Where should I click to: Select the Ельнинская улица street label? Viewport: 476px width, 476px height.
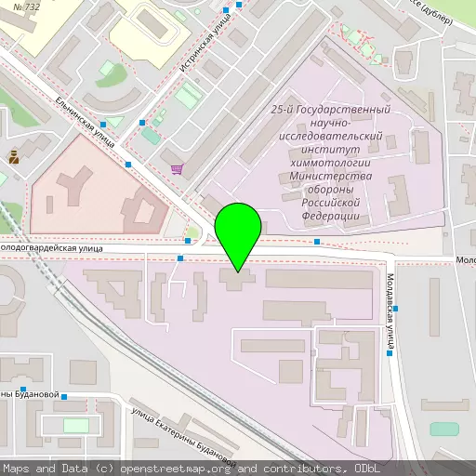pyautogui.click(x=85, y=122)
